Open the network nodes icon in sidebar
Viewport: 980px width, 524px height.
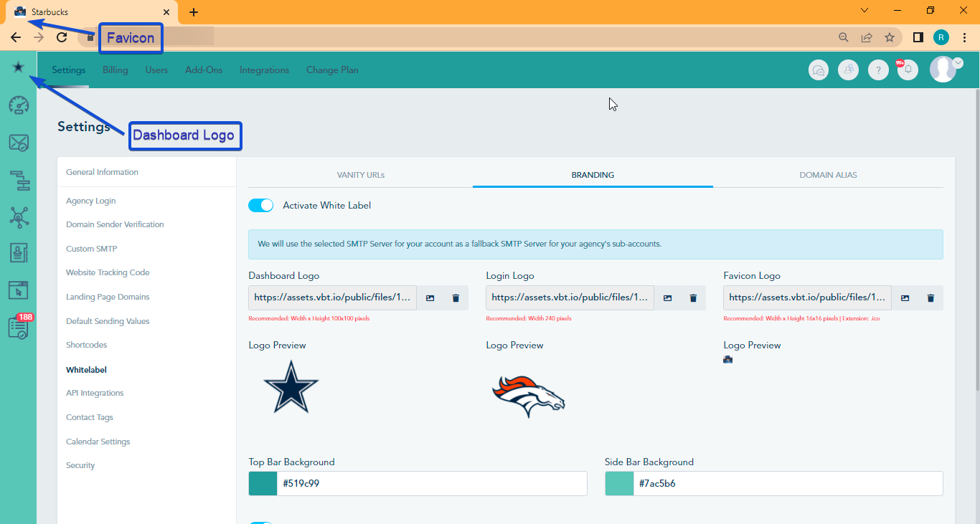(x=19, y=216)
